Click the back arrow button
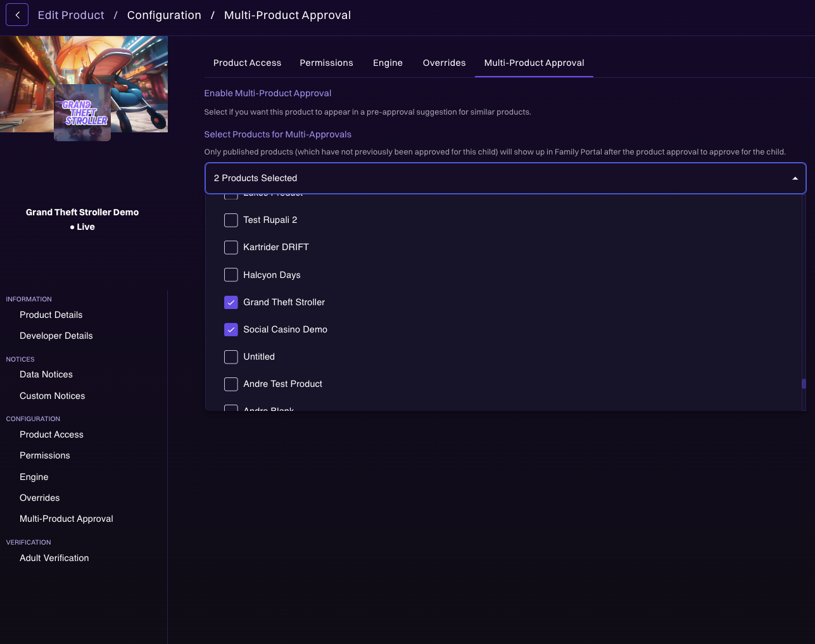Viewport: 815px width, 644px height. [x=17, y=15]
